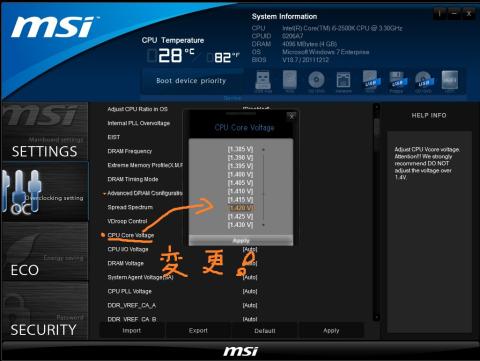Choose highlighted 1.420 V voltage option

click(241, 208)
